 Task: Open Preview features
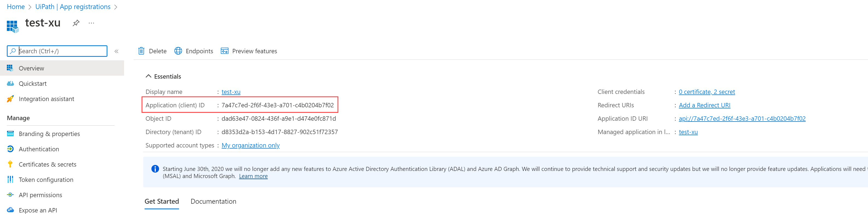click(x=249, y=51)
